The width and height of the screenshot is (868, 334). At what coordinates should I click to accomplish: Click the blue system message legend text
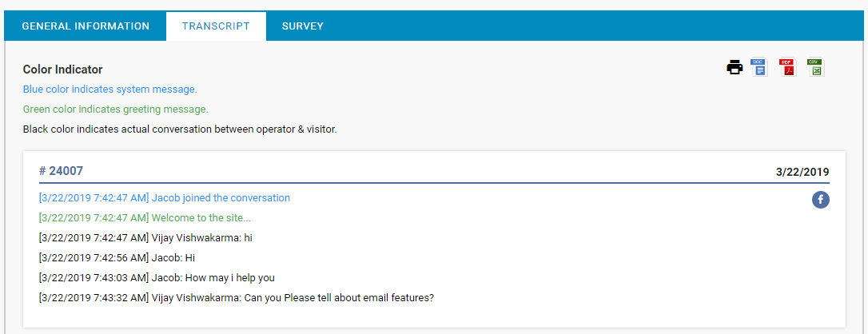click(109, 89)
